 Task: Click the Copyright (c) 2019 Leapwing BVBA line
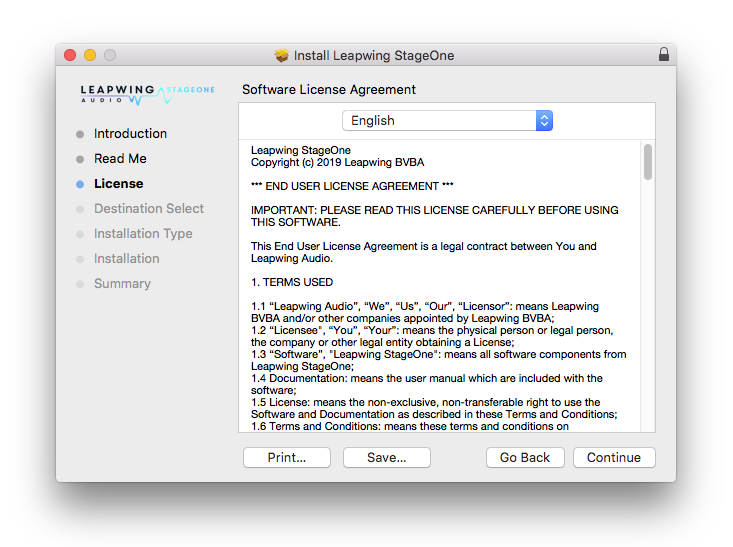[x=338, y=162]
